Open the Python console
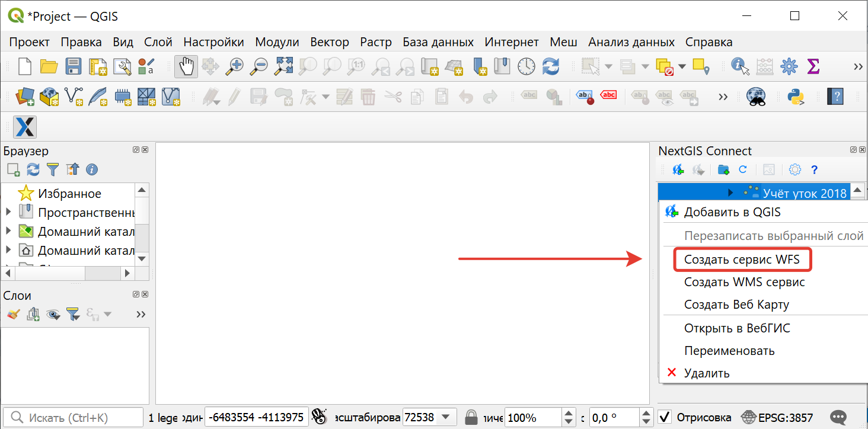Viewport: 868px width, 429px height. [795, 96]
